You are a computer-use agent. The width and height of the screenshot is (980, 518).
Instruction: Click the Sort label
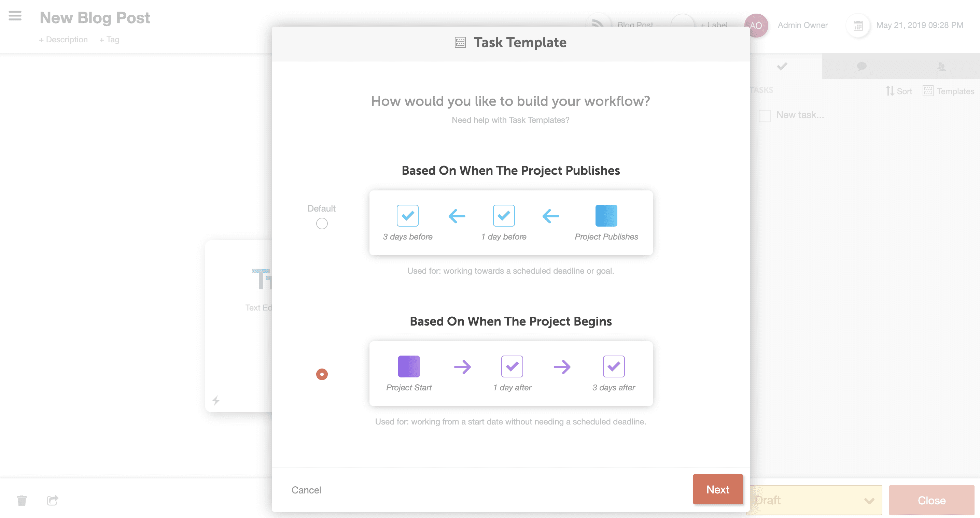tap(904, 91)
